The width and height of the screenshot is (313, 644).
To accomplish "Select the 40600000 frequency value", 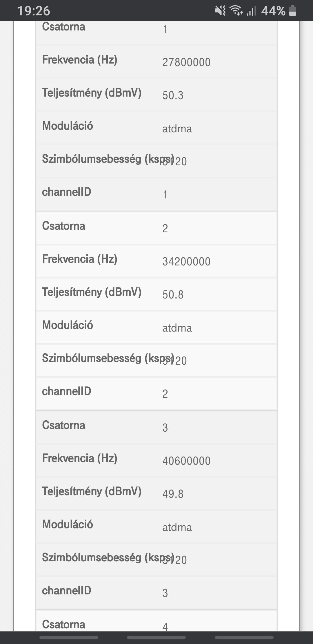I will click(x=186, y=461).
